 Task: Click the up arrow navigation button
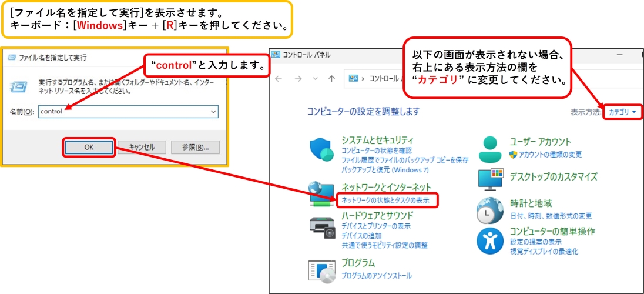(x=331, y=78)
